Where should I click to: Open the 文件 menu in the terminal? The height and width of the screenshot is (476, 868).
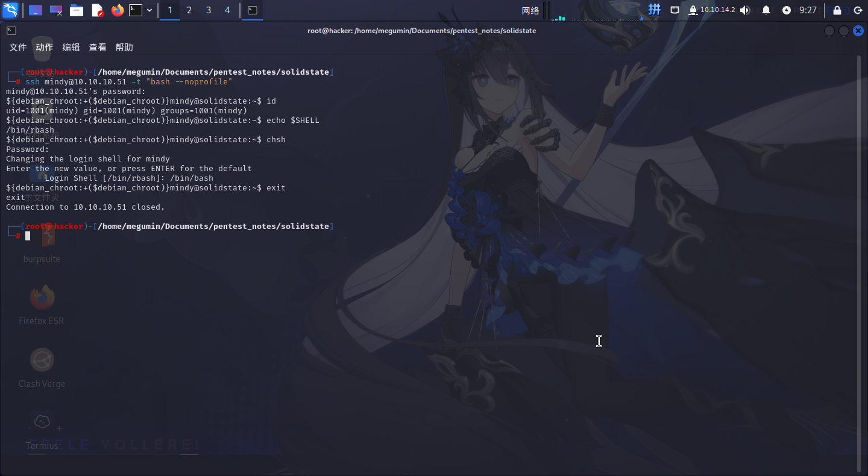point(18,48)
